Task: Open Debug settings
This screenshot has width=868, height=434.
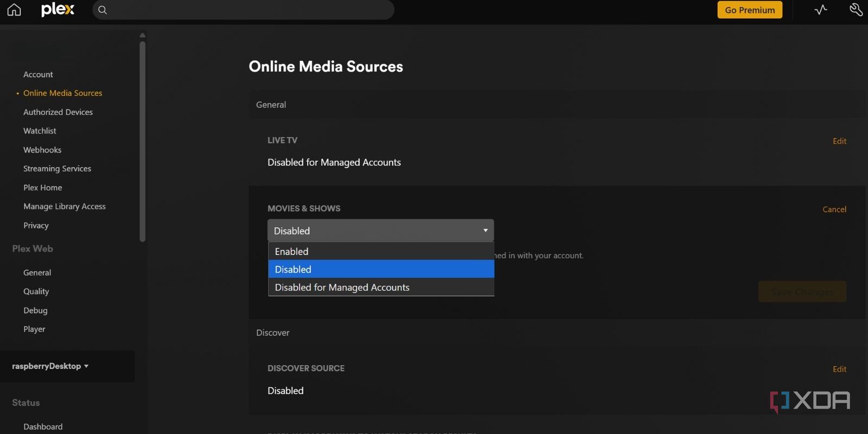Action: 35,310
